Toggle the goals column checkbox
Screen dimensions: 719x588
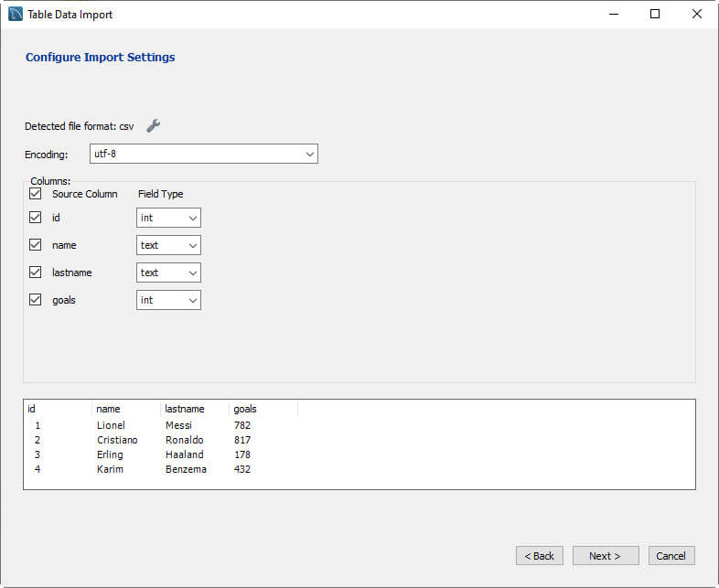[x=36, y=300]
